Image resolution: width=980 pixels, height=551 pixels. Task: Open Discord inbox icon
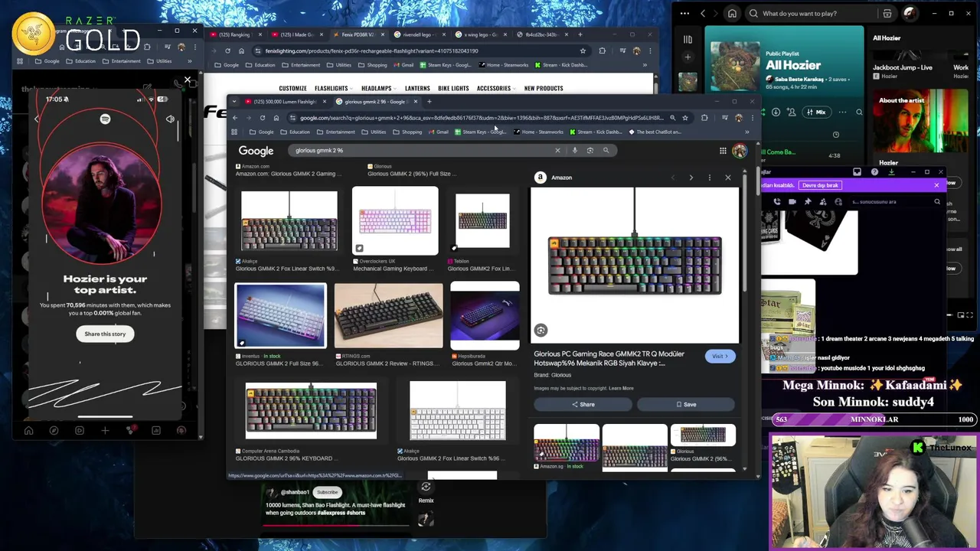click(x=857, y=172)
